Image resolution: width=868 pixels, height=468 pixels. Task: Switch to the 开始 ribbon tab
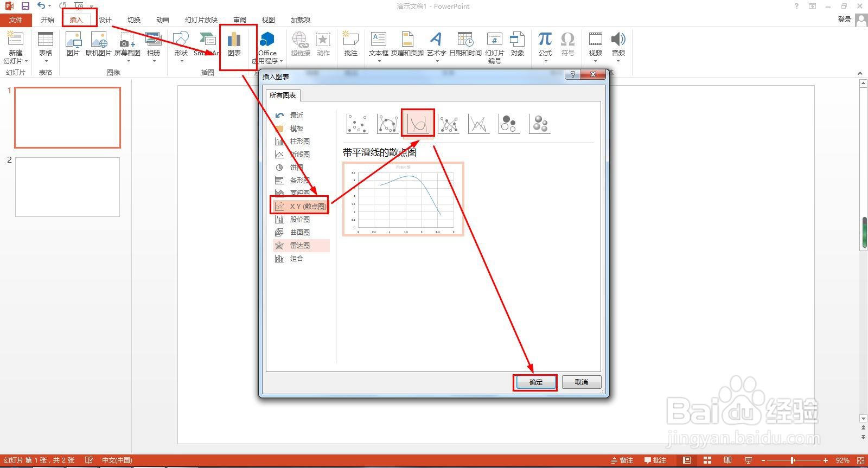[48, 20]
